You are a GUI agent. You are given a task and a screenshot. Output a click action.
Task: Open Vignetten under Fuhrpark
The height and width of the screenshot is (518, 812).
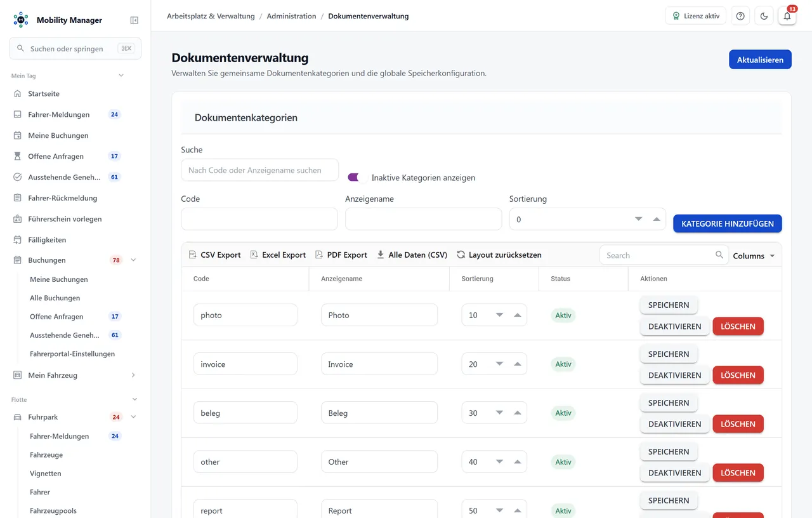(x=46, y=474)
